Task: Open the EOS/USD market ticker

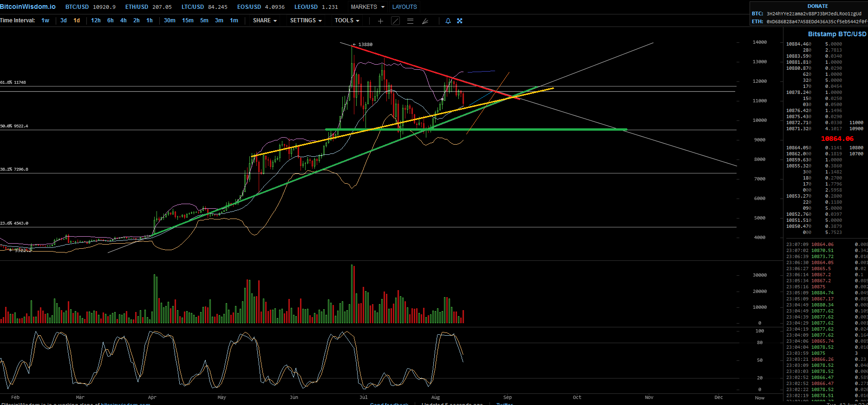Action: (261, 7)
